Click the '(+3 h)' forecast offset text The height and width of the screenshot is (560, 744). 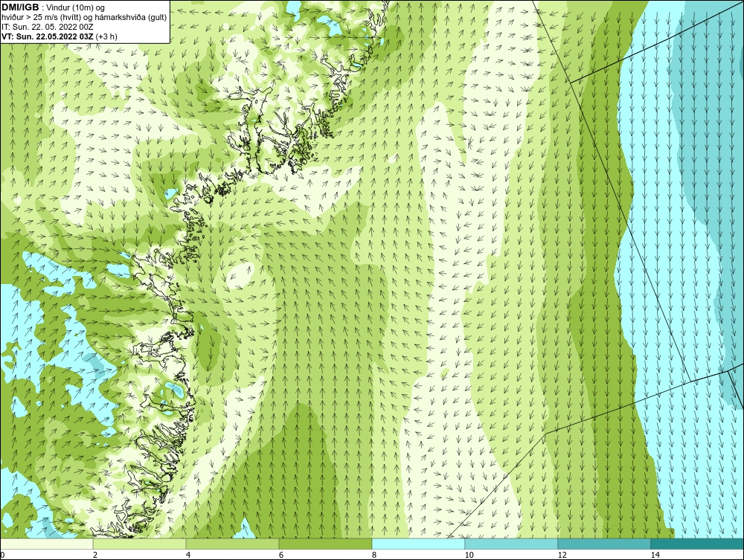(x=106, y=36)
